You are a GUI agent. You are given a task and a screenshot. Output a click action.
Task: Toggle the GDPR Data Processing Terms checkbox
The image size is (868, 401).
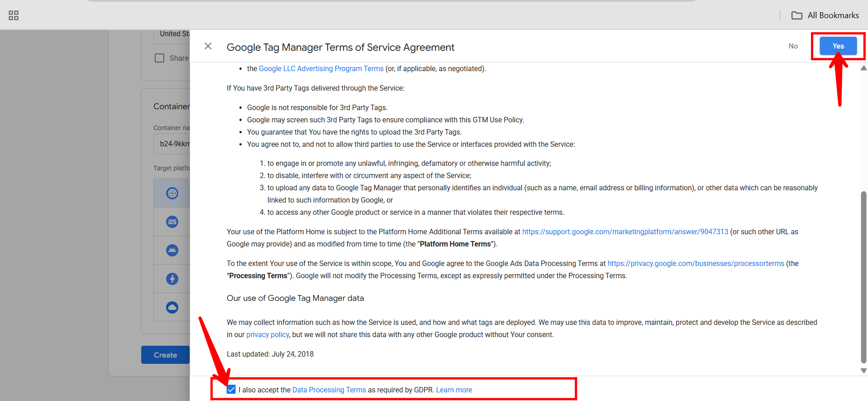231,390
